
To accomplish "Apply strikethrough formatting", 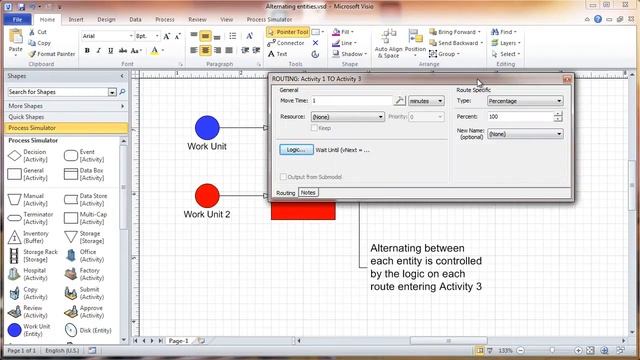I will tap(122, 51).
